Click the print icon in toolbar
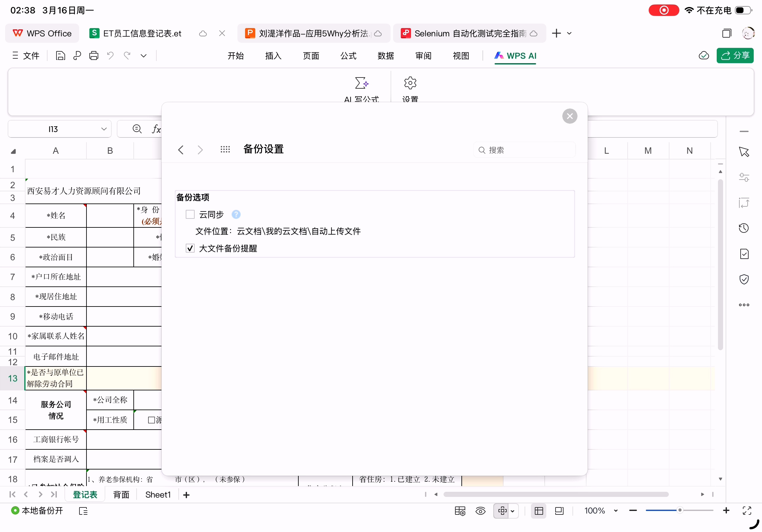Viewport: 762px width, 532px height. [93, 55]
